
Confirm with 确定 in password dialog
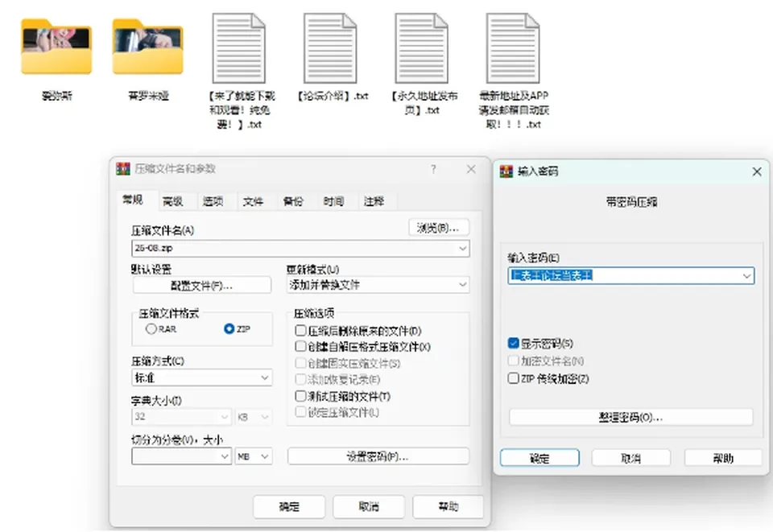(x=539, y=458)
